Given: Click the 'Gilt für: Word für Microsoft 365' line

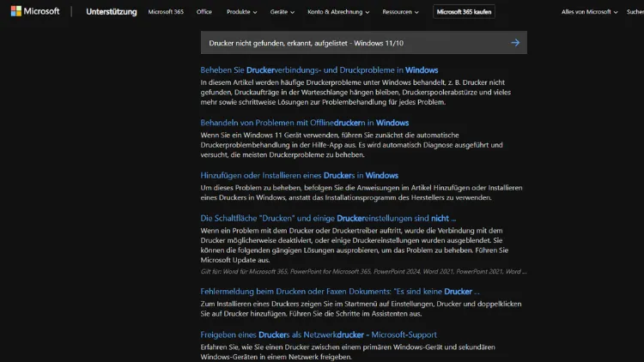Looking at the screenshot, I should (x=363, y=271).
